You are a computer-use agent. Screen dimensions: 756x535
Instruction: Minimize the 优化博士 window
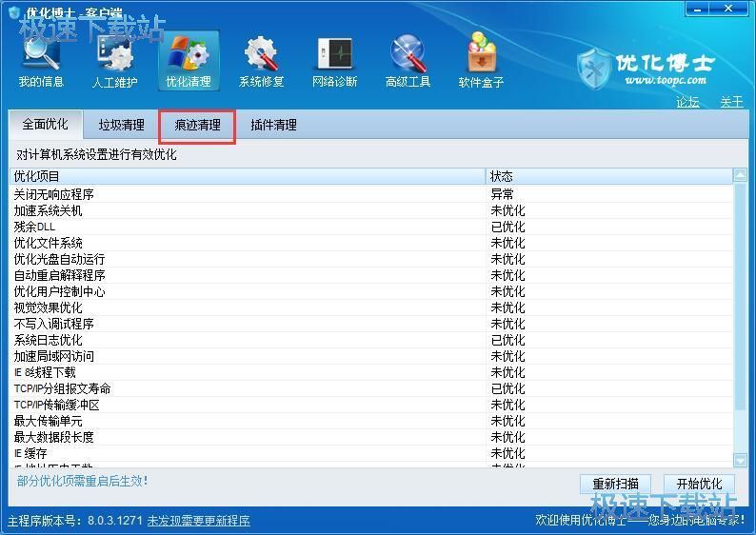pyautogui.click(x=697, y=9)
